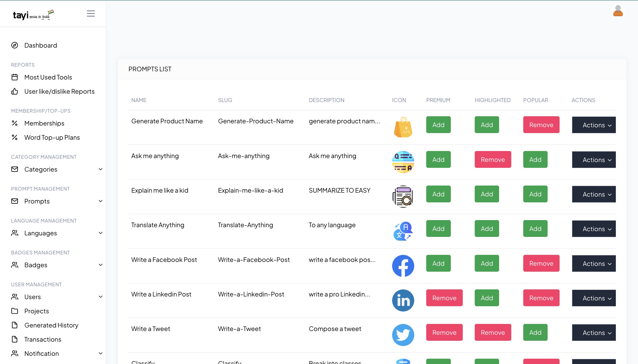Add Popular to Ask me anything
The width and height of the screenshot is (638, 364).
(535, 159)
